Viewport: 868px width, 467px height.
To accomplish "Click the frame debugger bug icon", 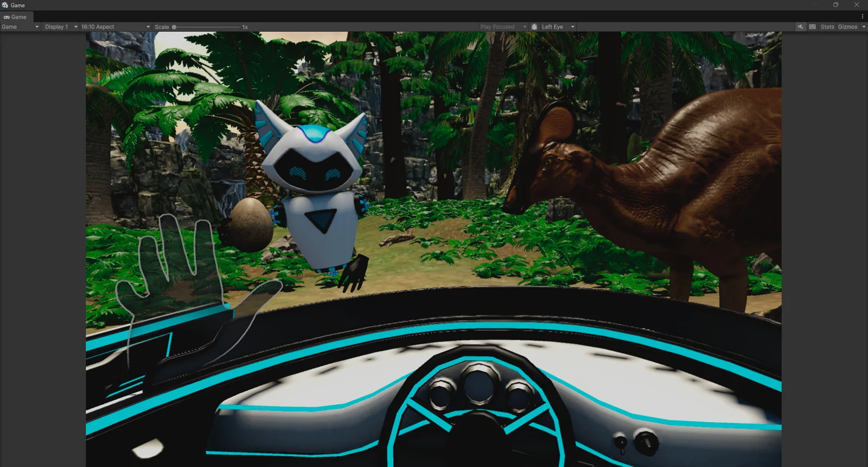I will click(534, 27).
